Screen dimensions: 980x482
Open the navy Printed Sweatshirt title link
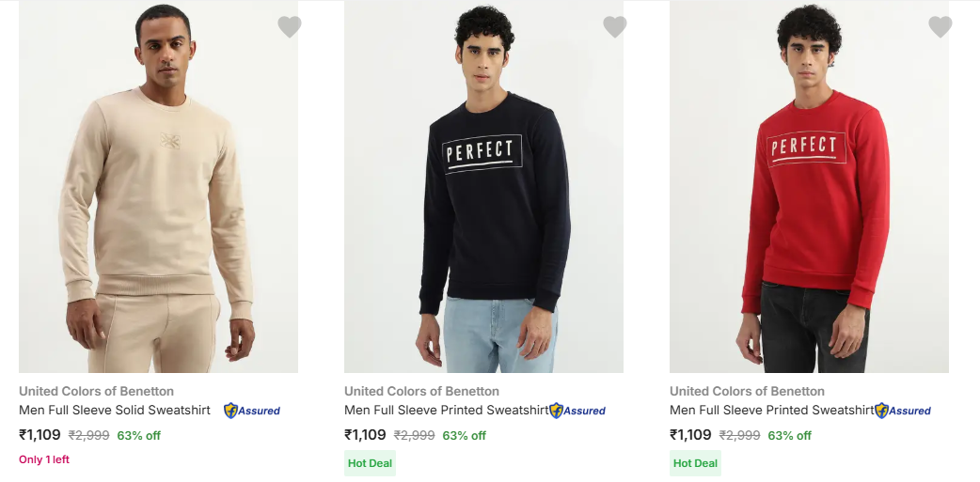click(446, 411)
